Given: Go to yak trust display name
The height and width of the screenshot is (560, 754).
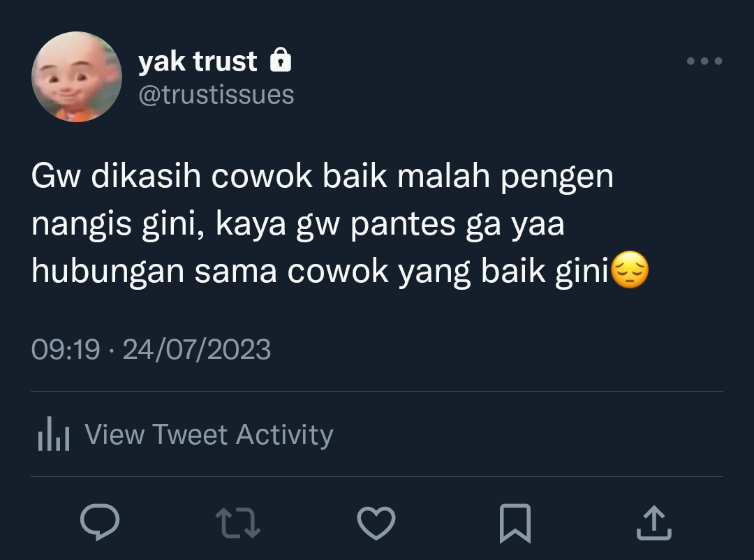Looking at the screenshot, I should pos(198,61).
